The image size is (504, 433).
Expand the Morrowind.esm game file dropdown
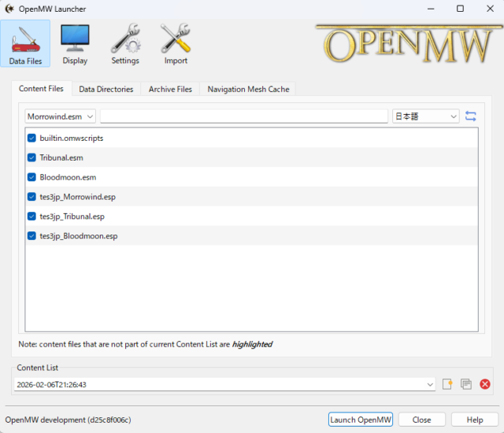tap(61, 117)
